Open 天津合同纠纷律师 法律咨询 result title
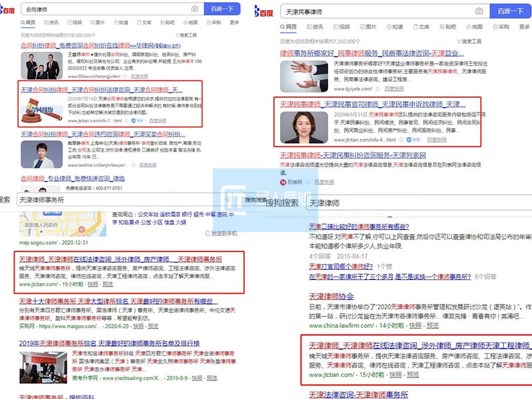 pos(102,90)
